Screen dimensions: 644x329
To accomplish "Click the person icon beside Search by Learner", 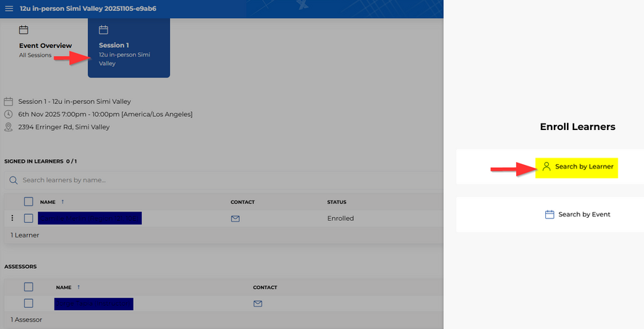I will point(547,166).
